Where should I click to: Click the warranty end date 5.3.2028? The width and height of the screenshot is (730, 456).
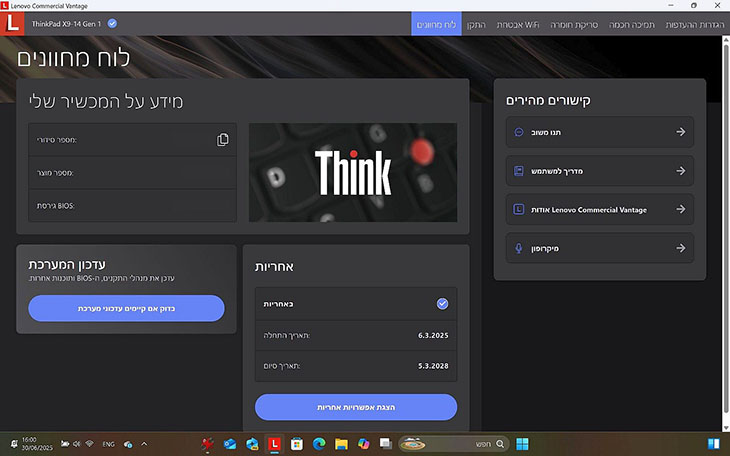(433, 366)
